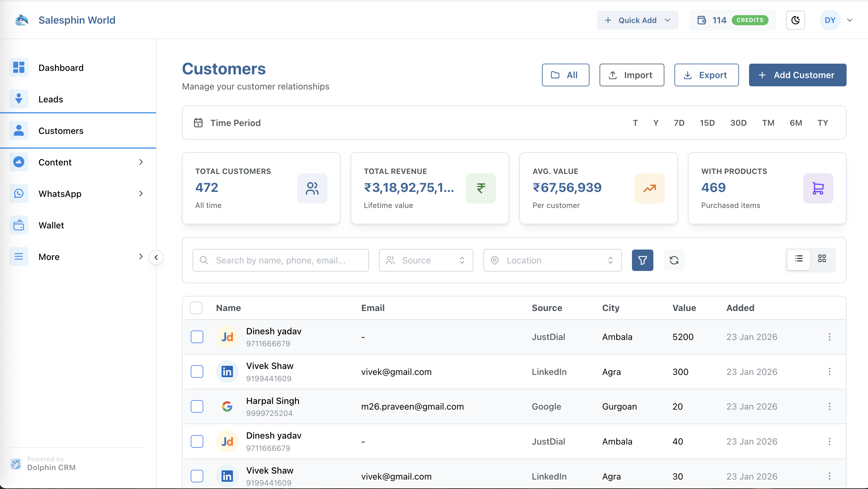Export customers using the Export button

coord(706,75)
